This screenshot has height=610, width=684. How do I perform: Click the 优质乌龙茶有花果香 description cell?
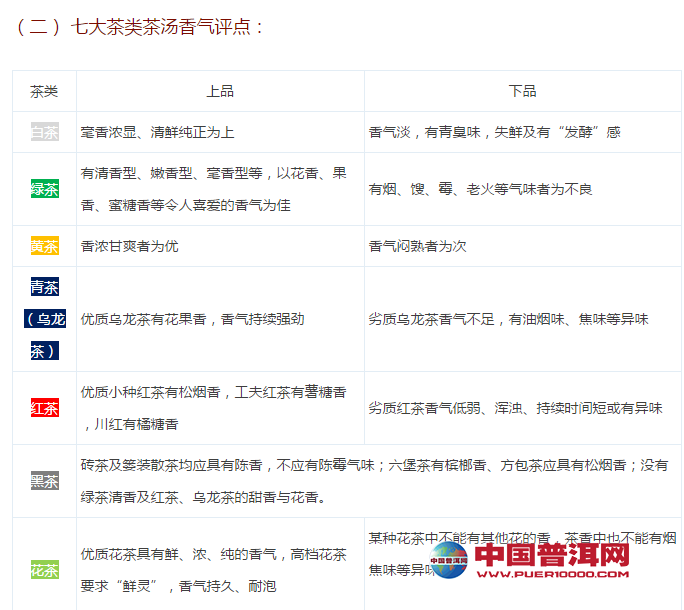tap(192, 319)
